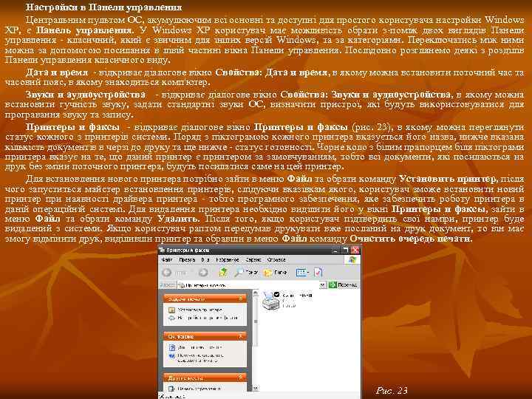Image resolution: width=532 pixels, height=399 pixels.
Task: Click the address bar field
Action: coord(249,285)
